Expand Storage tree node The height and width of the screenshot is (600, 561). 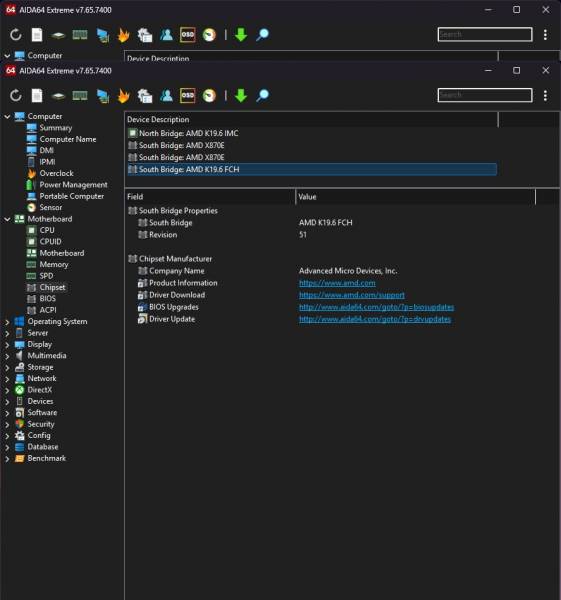pyautogui.click(x=7, y=367)
